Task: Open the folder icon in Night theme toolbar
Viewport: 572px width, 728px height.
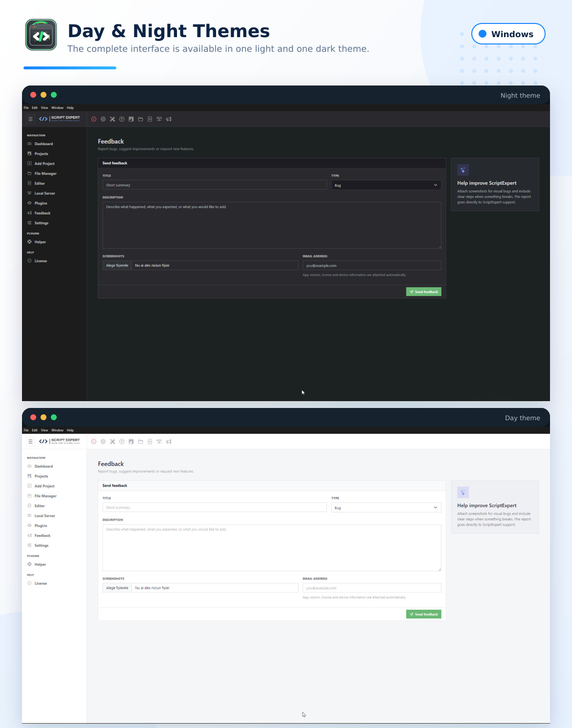Action: (140, 119)
